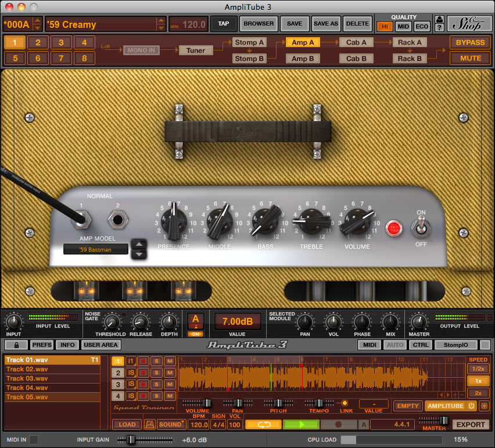Step the preset name stepper arrows
The height and width of the screenshot is (448, 495).
161,24
